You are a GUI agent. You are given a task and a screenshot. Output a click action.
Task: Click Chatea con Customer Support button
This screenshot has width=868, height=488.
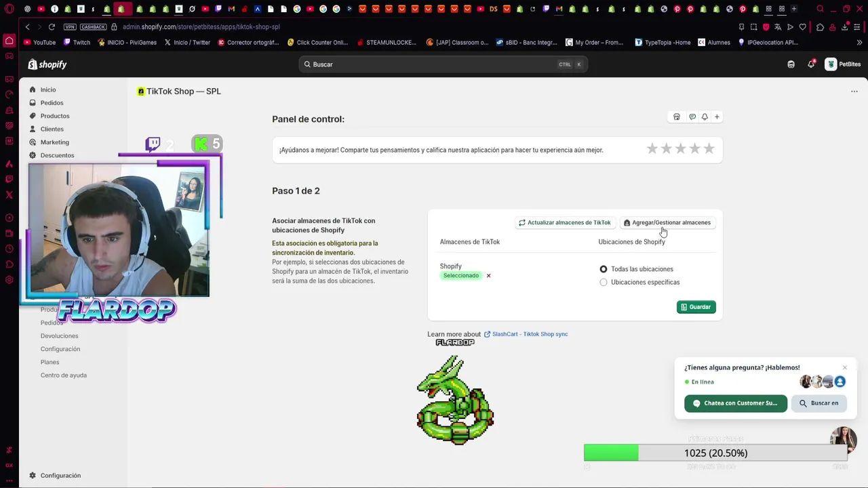[x=736, y=403]
